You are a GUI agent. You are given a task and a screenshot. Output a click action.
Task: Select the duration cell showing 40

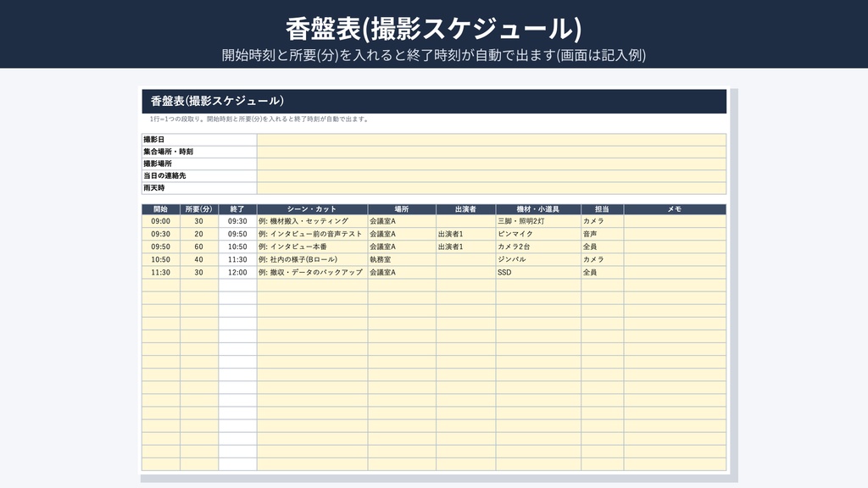[198, 259]
